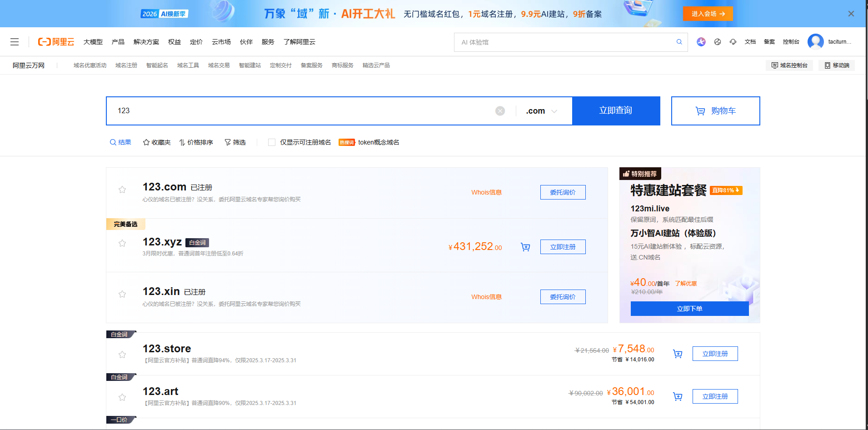Close the top promotional banner
This screenshot has width=868, height=430.
[x=851, y=14]
